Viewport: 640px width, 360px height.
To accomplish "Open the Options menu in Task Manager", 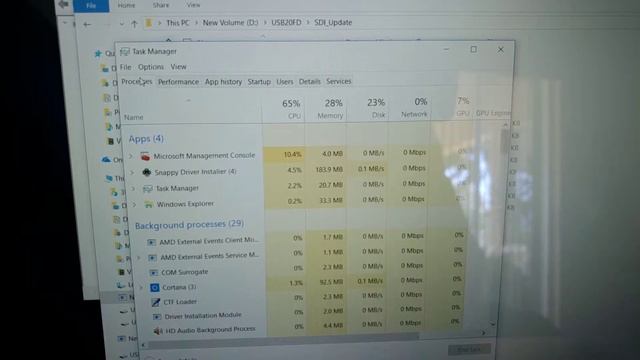I will coord(151,67).
